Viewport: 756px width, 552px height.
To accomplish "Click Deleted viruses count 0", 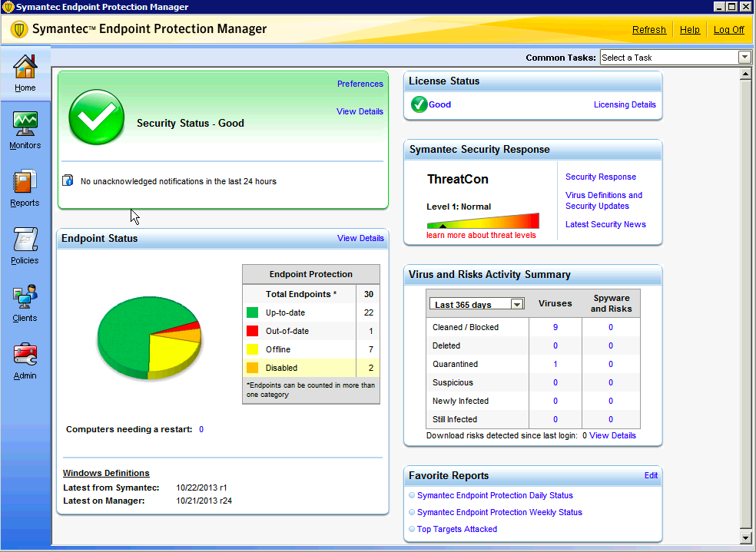I will pos(555,345).
